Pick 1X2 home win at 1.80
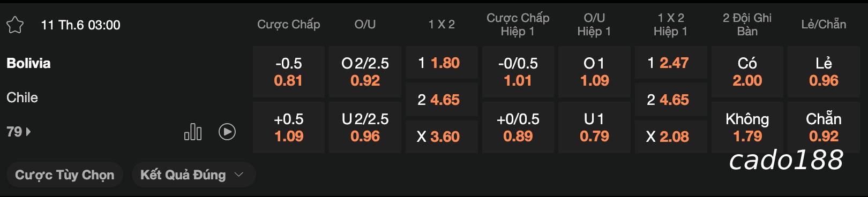The height and width of the screenshot is (197, 868). click(x=442, y=63)
